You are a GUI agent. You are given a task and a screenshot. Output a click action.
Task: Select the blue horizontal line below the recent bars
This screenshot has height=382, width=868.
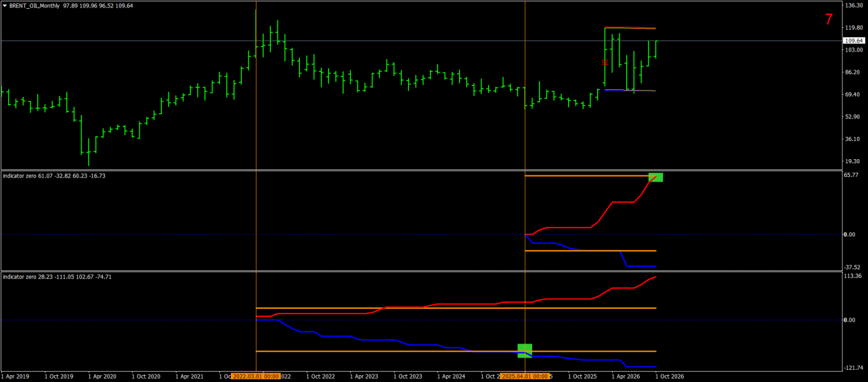pos(630,90)
